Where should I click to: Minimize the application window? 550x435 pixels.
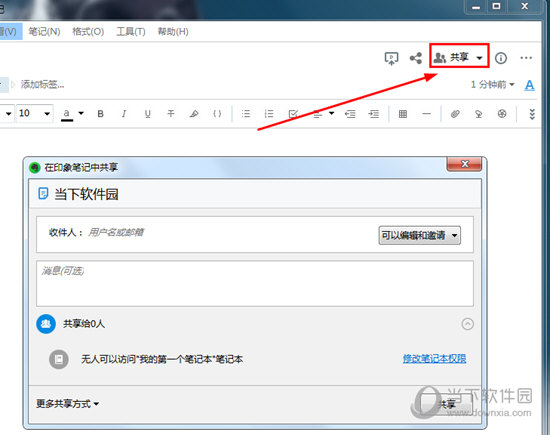tap(476, 7)
